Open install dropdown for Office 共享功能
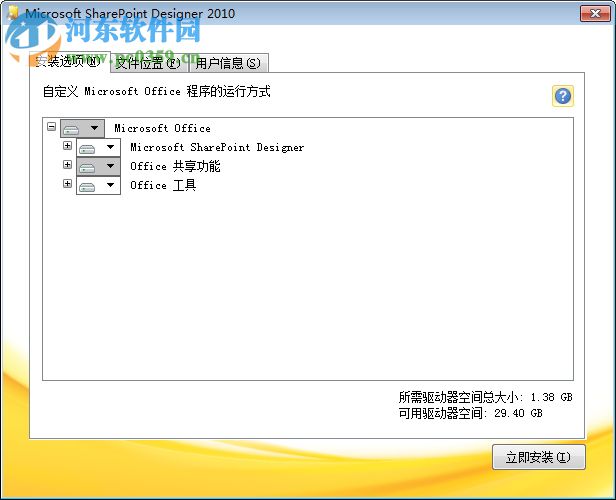This screenshot has height=500, width=616. pos(98,166)
